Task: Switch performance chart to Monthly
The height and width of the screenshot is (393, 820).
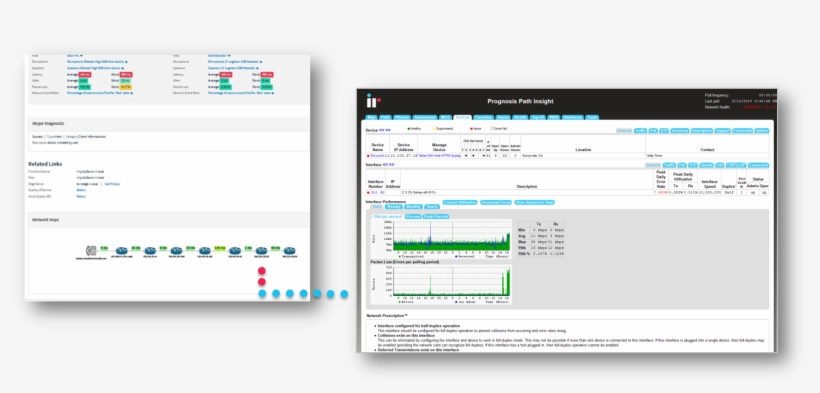Action: tap(414, 207)
